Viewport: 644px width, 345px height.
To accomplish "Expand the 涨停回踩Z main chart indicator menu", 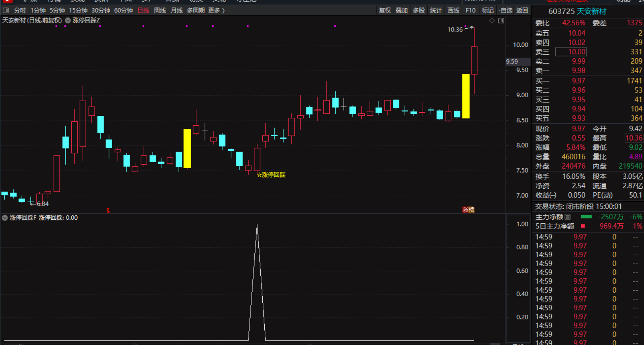I will (68, 20).
